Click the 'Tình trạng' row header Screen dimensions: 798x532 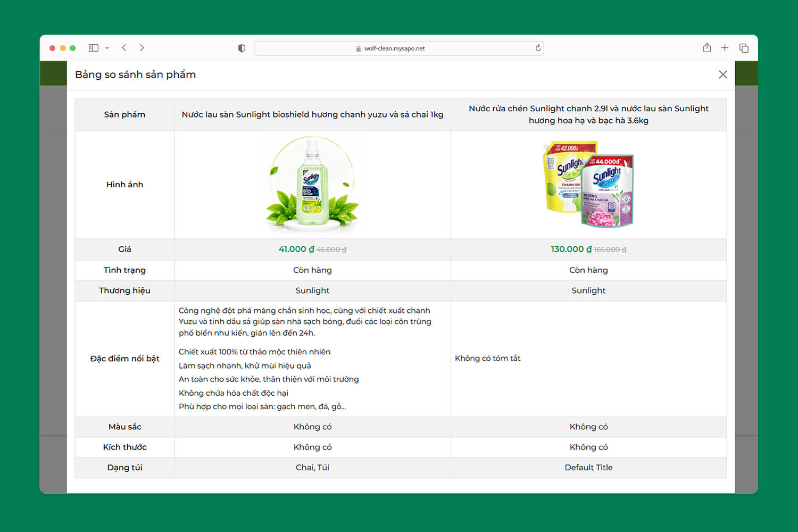pyautogui.click(x=124, y=270)
